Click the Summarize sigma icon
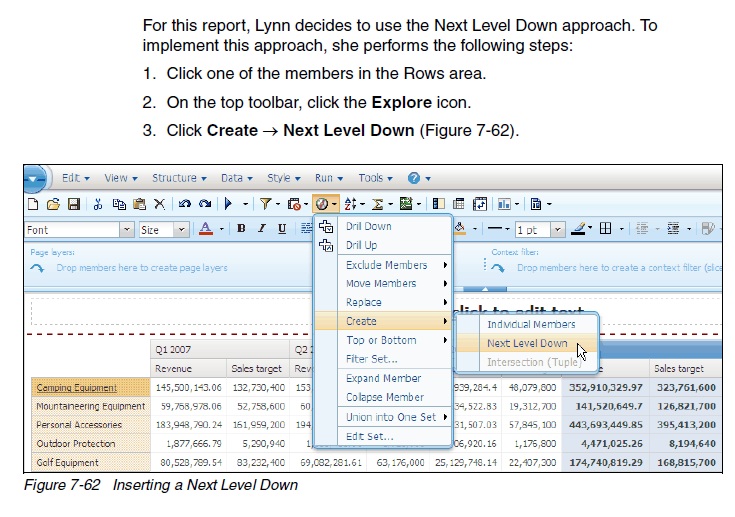 (377, 204)
